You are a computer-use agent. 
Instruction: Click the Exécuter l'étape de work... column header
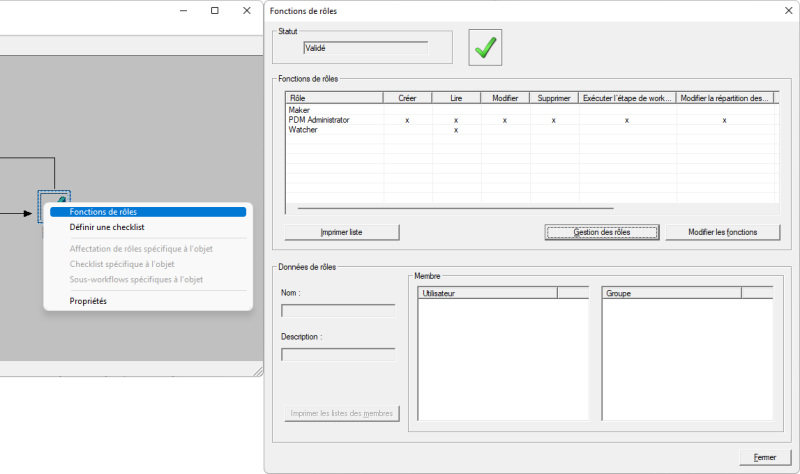point(628,98)
